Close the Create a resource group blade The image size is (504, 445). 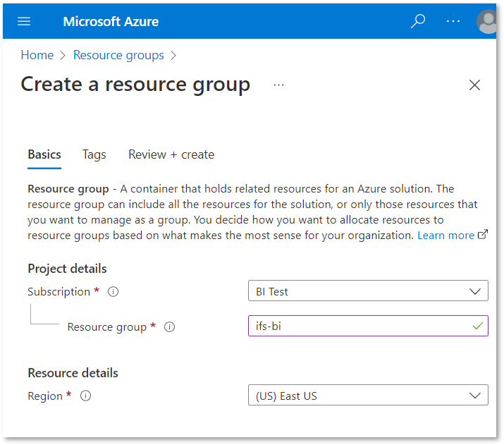(x=474, y=85)
